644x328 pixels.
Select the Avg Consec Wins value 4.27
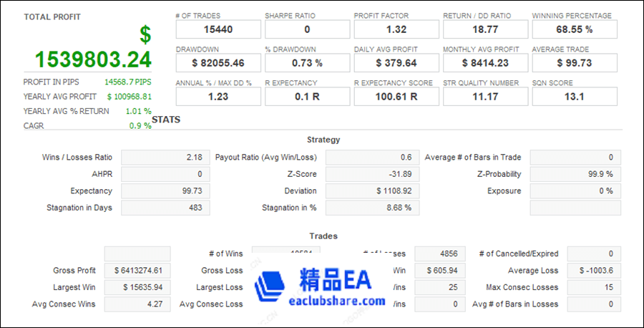137,304
